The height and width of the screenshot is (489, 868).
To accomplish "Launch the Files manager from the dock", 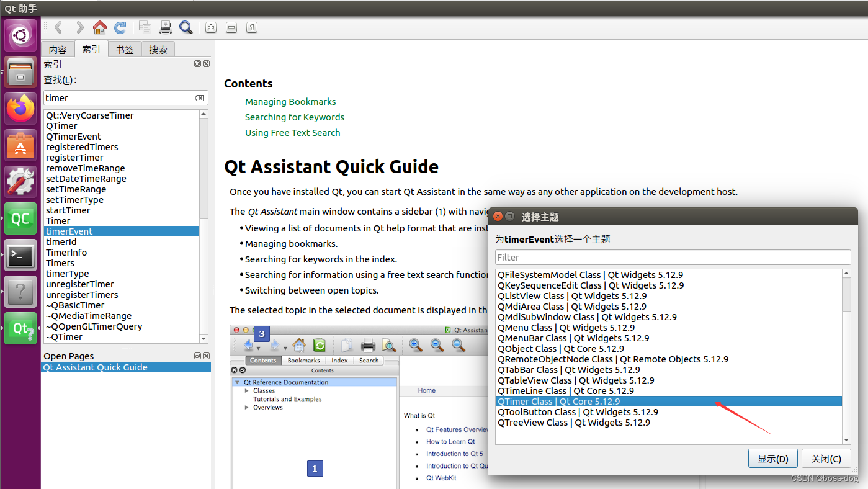I will coord(20,72).
